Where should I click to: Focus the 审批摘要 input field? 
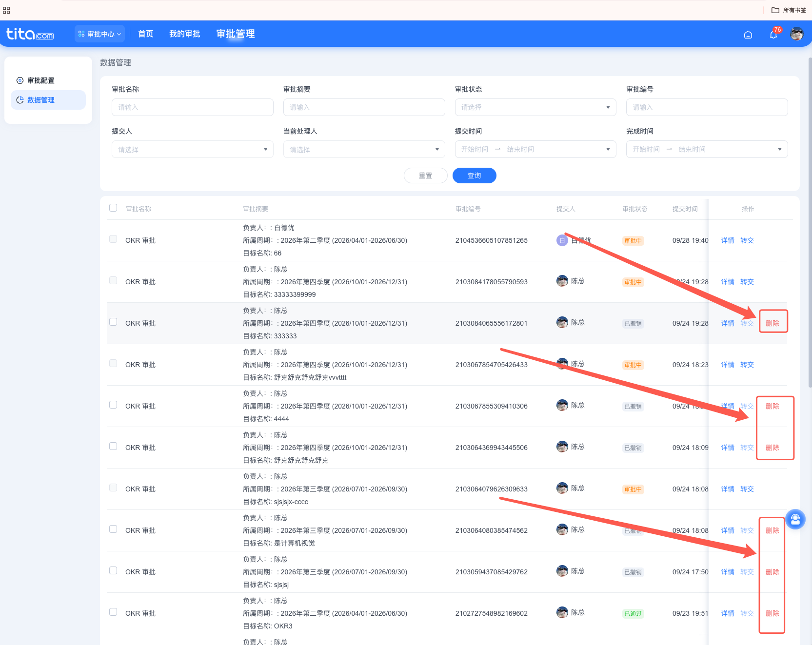[364, 107]
